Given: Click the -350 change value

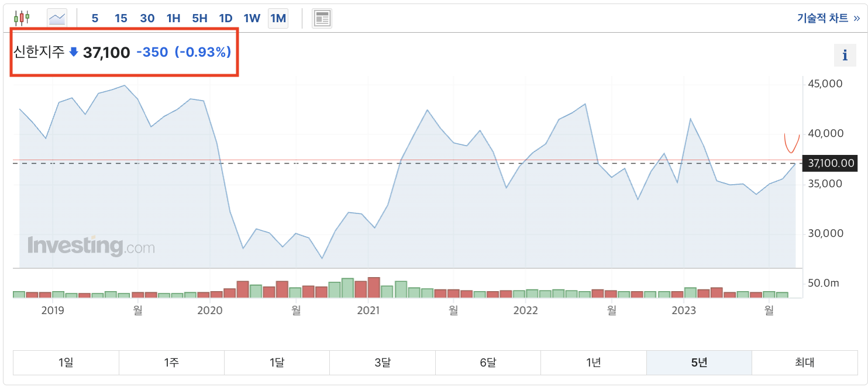Looking at the screenshot, I should (153, 52).
